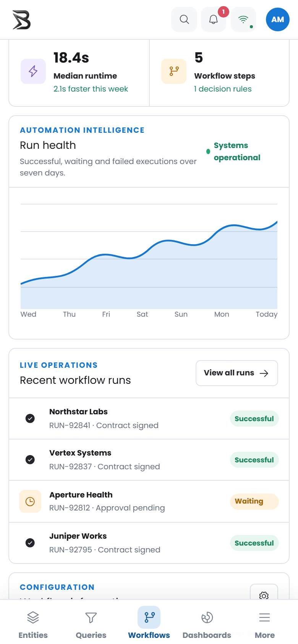Click the checkmark for Juniper Works run
Screen dimensions: 298x644
(x=30, y=543)
